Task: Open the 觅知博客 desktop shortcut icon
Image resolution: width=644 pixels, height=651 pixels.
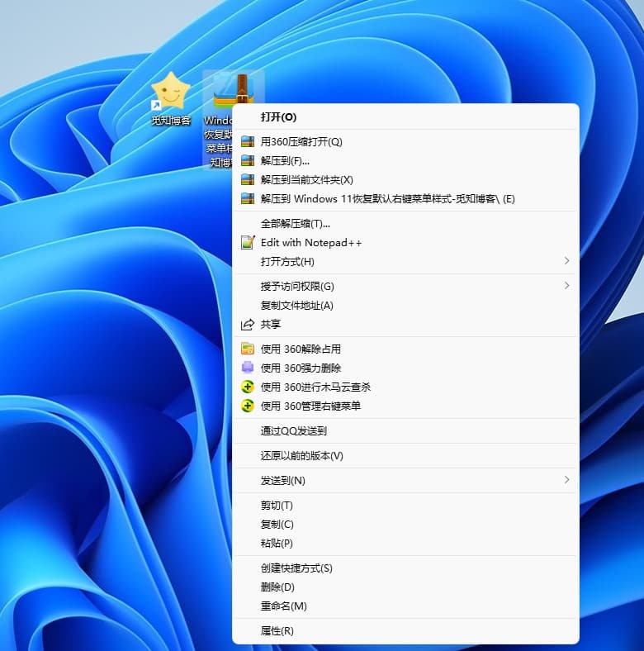Action: 171,93
